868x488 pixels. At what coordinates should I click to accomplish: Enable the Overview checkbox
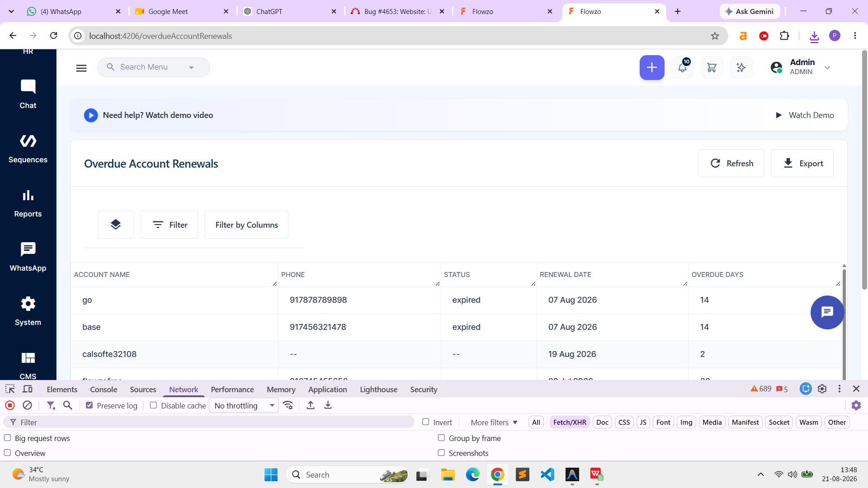click(x=7, y=453)
